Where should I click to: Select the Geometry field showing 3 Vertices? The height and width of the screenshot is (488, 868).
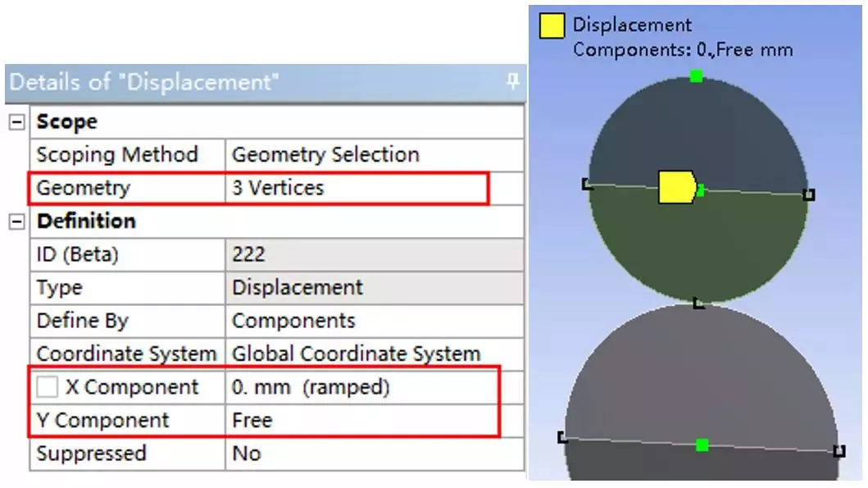375,188
